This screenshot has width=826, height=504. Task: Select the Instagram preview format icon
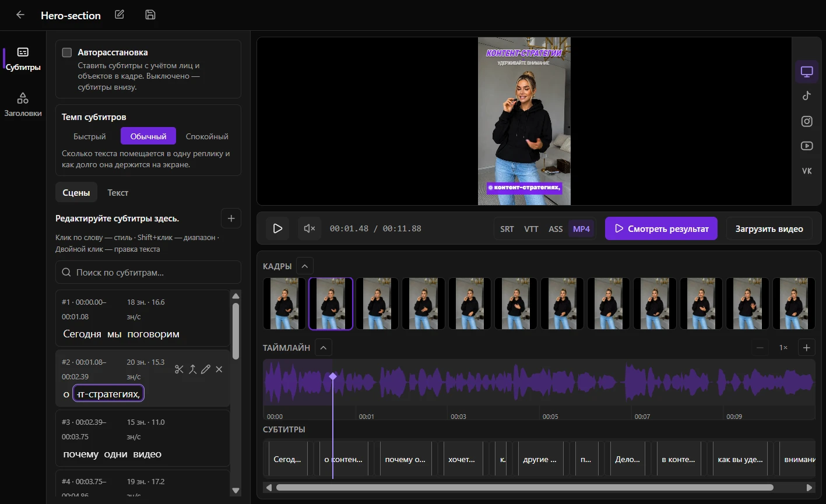pos(807,121)
